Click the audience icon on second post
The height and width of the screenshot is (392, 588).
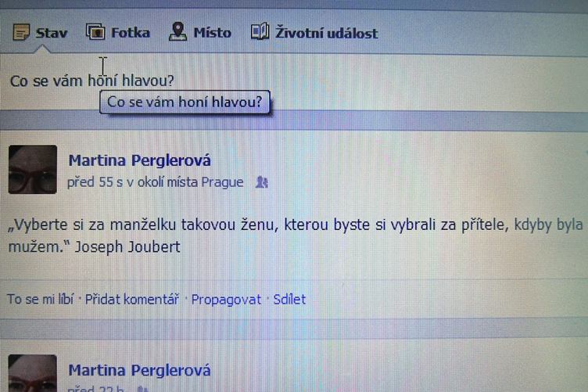[142, 389]
